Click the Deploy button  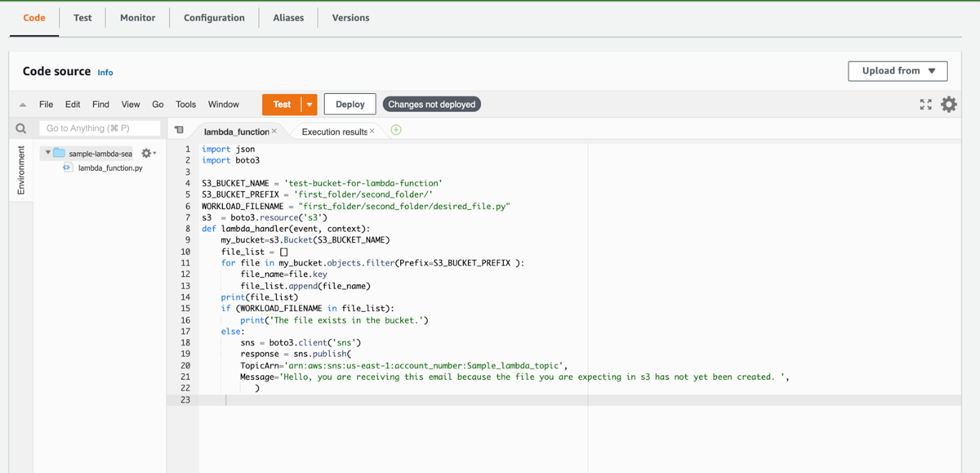pos(350,105)
